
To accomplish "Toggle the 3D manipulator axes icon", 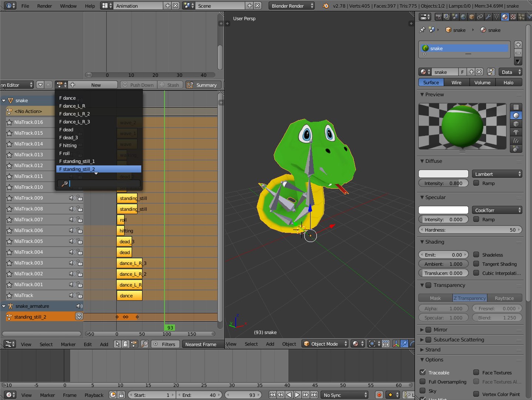I will pyautogui.click(x=396, y=344).
